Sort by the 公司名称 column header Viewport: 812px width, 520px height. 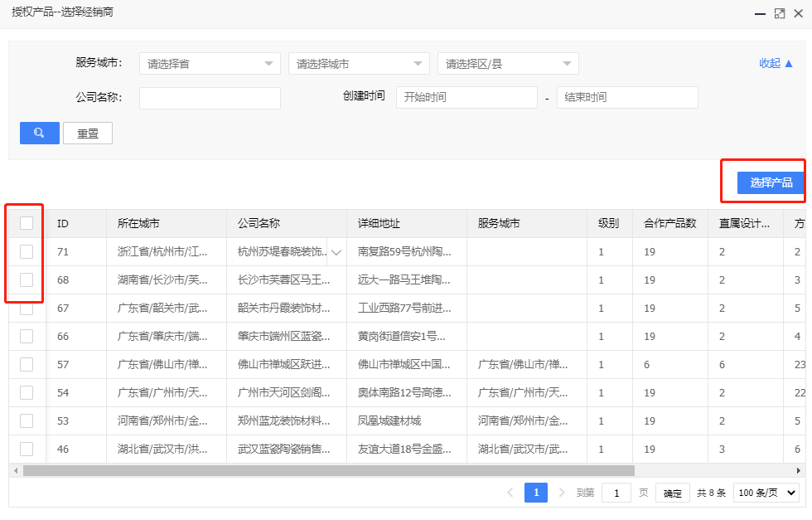[x=259, y=223]
